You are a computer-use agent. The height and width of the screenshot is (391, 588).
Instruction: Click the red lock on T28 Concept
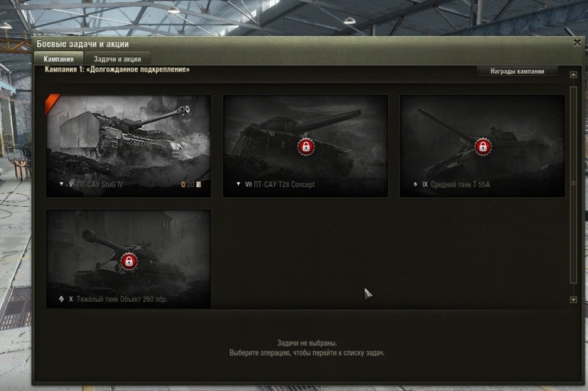(306, 146)
